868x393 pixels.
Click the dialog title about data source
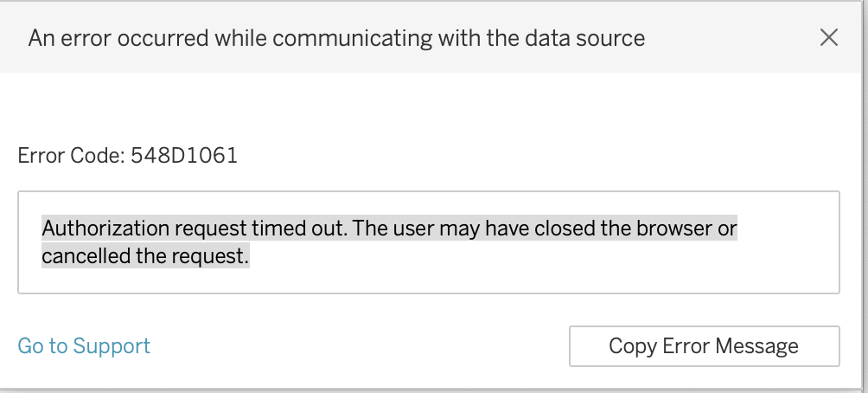coord(336,38)
